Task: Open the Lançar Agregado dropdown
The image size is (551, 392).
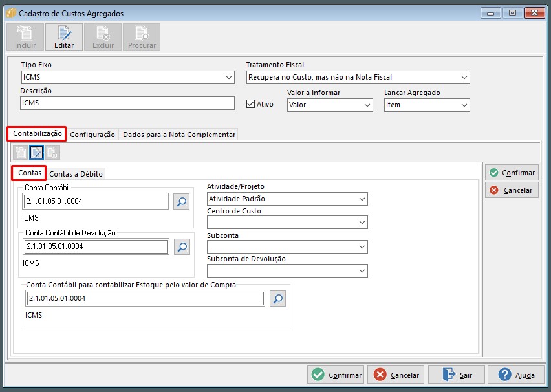Action: tap(464, 105)
